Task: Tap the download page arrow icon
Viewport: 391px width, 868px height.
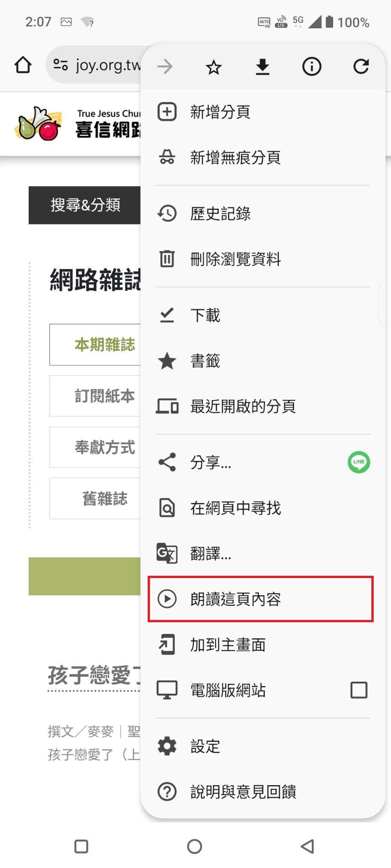Action: coord(262,67)
